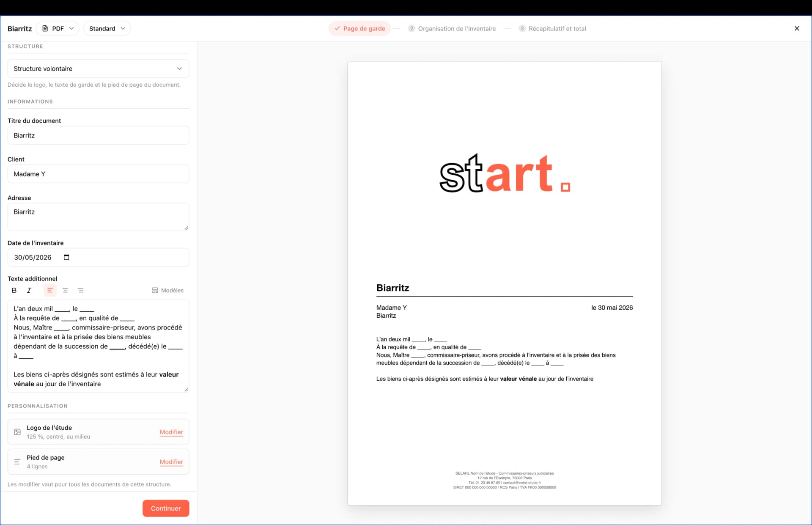Click the image icon beside Logo de l'étude
The image size is (812, 525).
pyautogui.click(x=17, y=432)
